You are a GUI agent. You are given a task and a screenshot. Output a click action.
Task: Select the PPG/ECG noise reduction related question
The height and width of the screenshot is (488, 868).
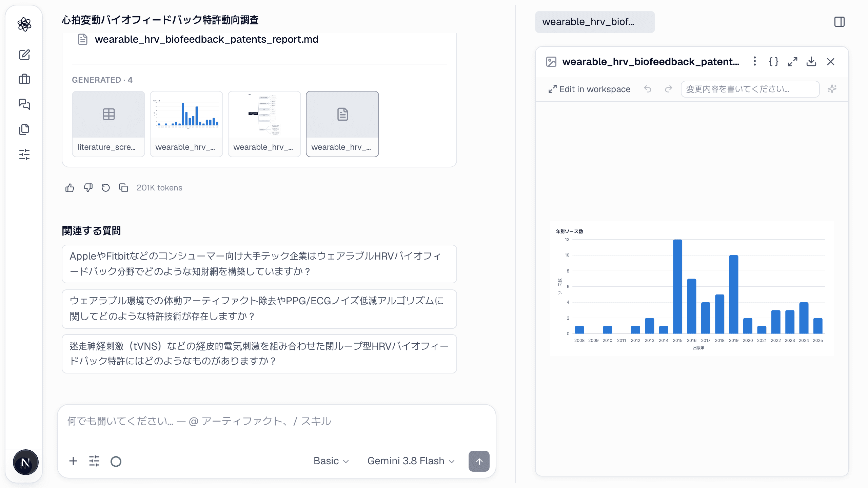(259, 309)
